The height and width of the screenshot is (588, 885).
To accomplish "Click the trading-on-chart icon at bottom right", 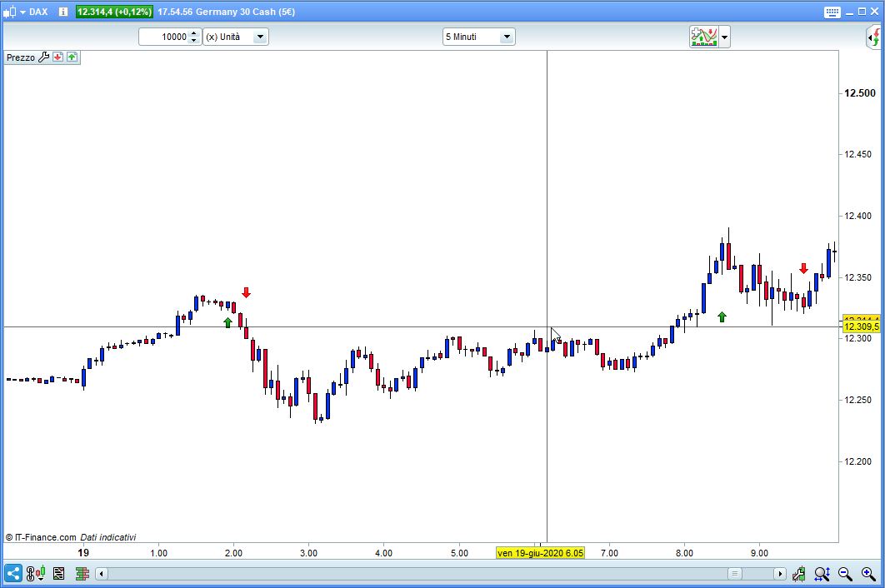I will click(799, 574).
